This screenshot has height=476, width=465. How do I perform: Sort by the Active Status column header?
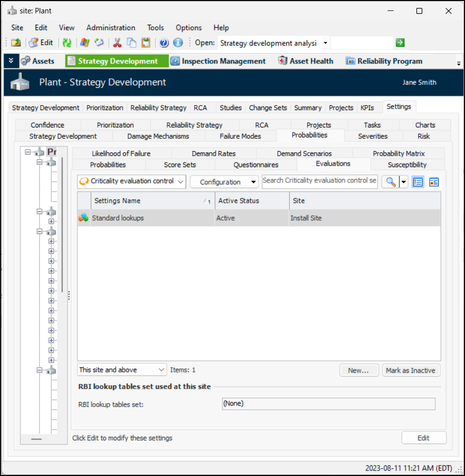coord(252,201)
